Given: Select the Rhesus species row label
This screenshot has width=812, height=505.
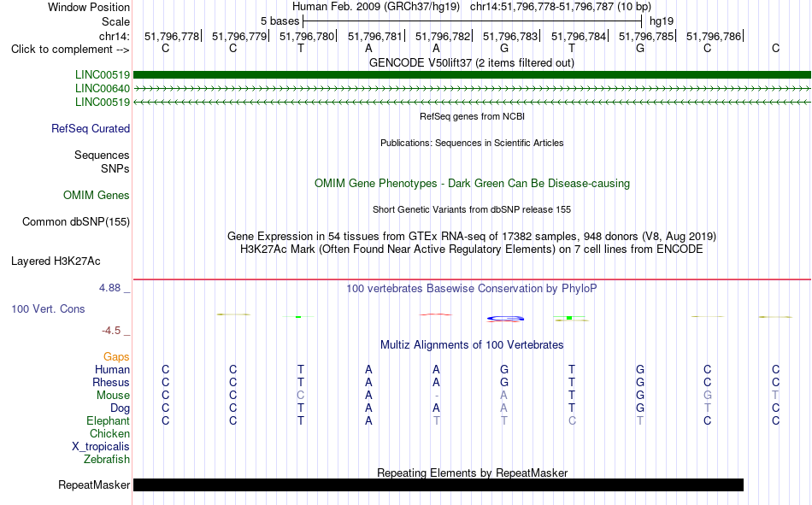Looking at the screenshot, I should 111,382.
